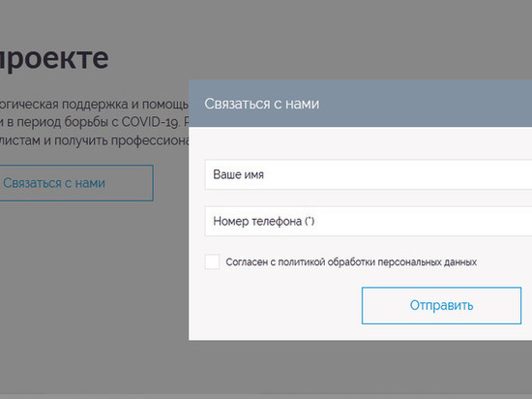Viewport: 532px width, 399px height.
Task: Click the asterisk in the phone field placeholder
Action: 310,221
